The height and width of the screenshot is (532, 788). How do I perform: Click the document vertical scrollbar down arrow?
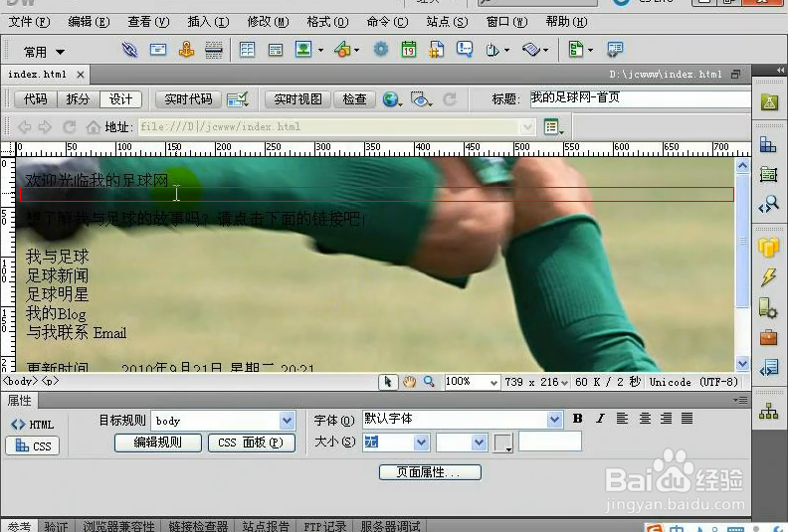[x=742, y=363]
